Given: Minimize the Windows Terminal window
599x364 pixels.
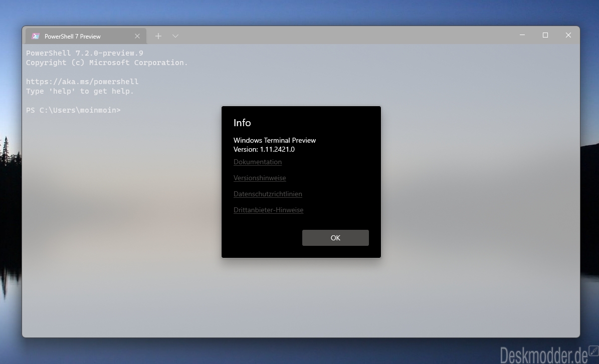Looking at the screenshot, I should [522, 35].
